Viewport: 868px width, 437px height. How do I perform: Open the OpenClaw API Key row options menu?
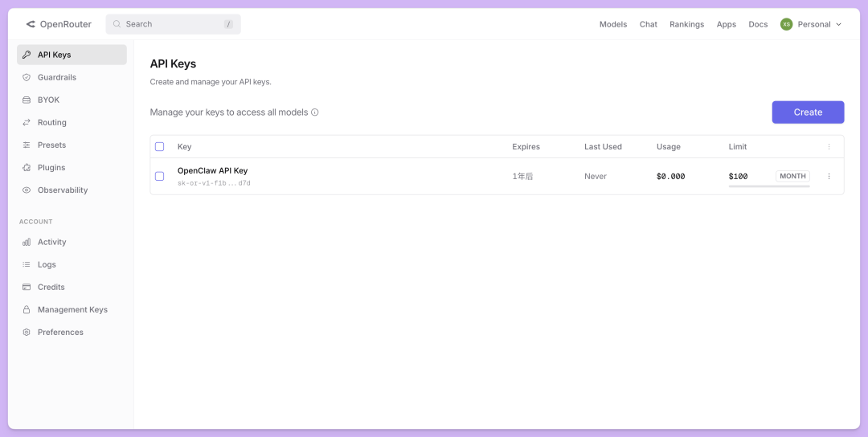coord(829,176)
